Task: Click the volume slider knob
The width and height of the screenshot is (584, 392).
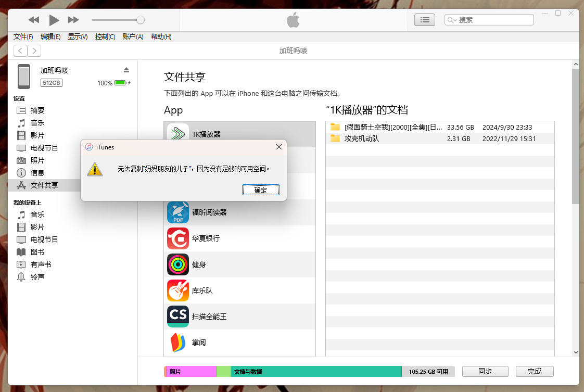Action: [141, 20]
